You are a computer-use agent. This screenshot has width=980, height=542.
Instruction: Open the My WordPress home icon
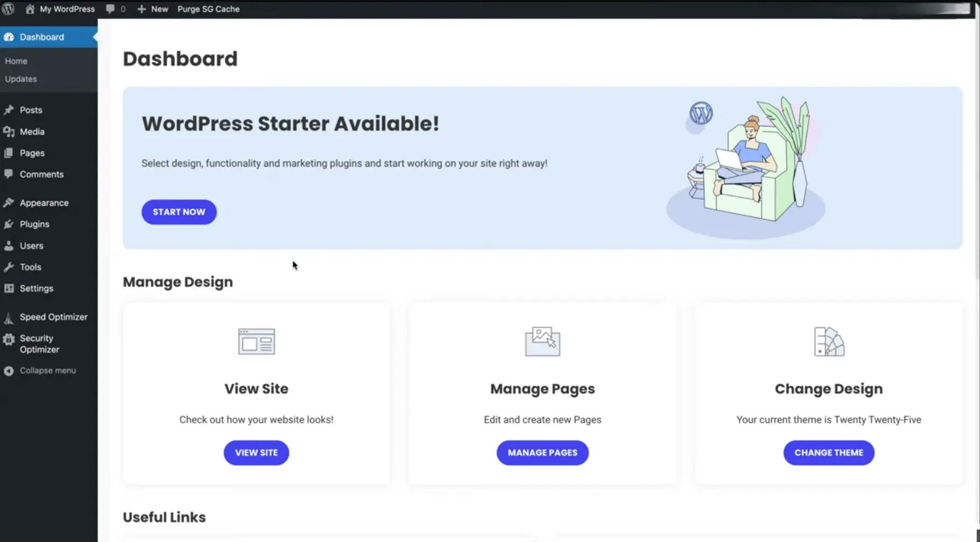coord(30,9)
